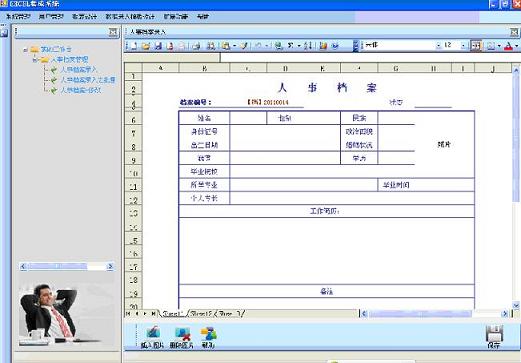
Task: Collapse the personnel file management tree folder
Action: pos(35,60)
